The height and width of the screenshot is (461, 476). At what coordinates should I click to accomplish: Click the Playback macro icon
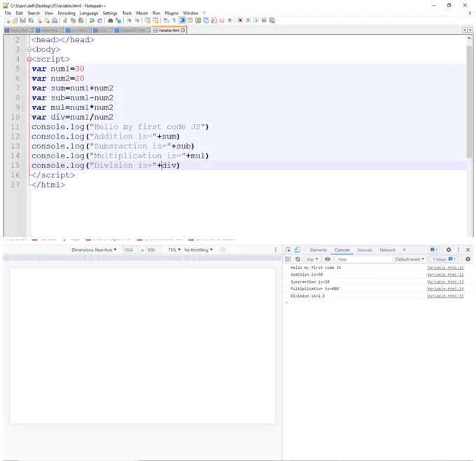tap(256, 20)
